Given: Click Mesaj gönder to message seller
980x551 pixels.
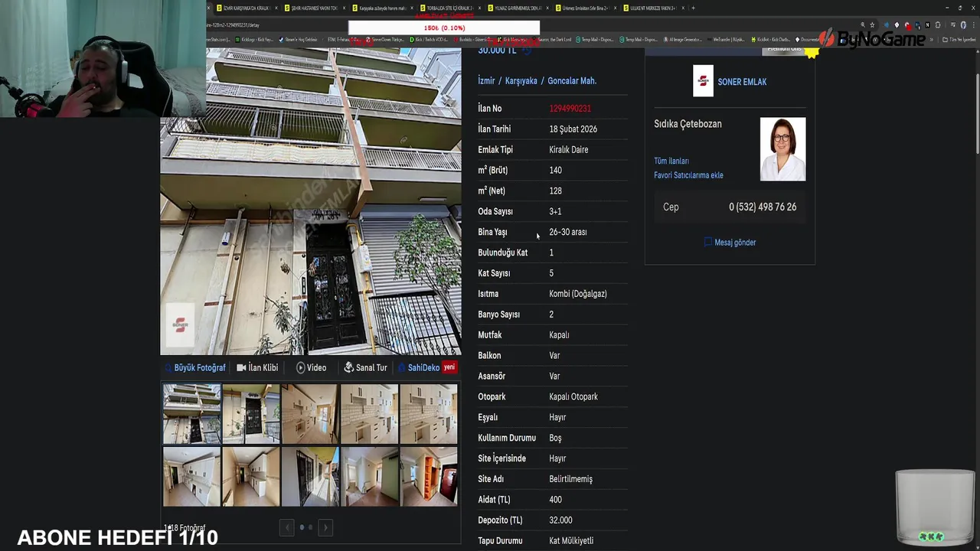Looking at the screenshot, I should pyautogui.click(x=730, y=243).
